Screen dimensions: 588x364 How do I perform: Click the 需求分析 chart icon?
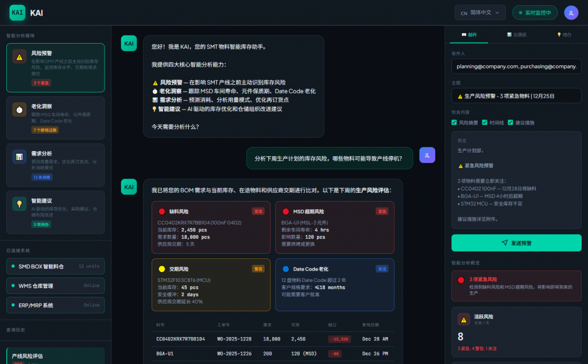(20, 157)
